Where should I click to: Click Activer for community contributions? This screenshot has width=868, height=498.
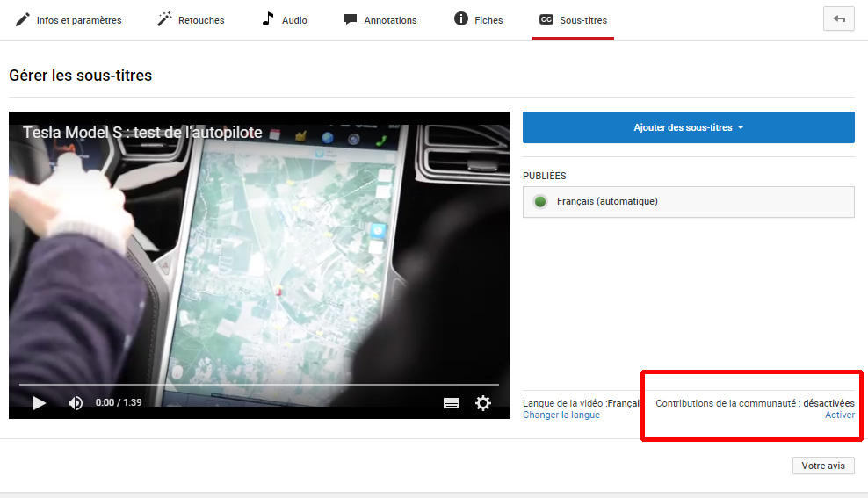coord(840,415)
